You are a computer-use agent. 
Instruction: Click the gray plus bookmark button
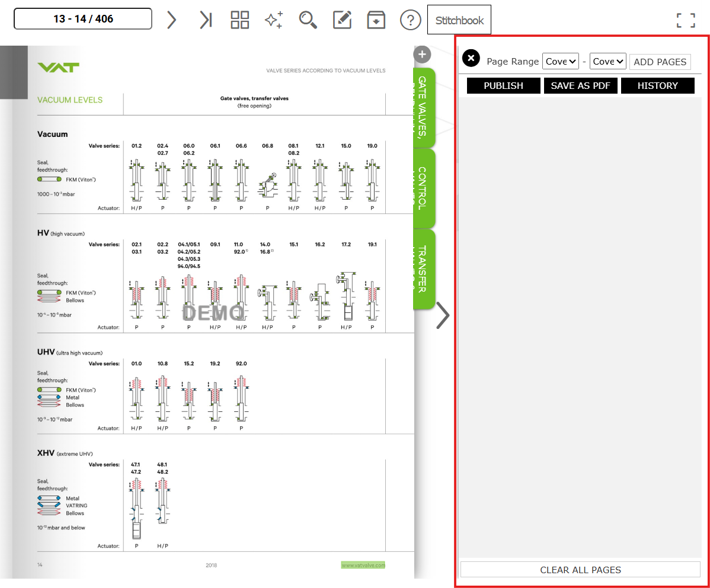pyautogui.click(x=422, y=55)
